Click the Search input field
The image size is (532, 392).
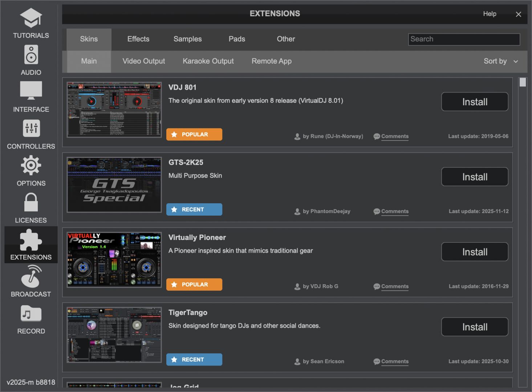464,39
